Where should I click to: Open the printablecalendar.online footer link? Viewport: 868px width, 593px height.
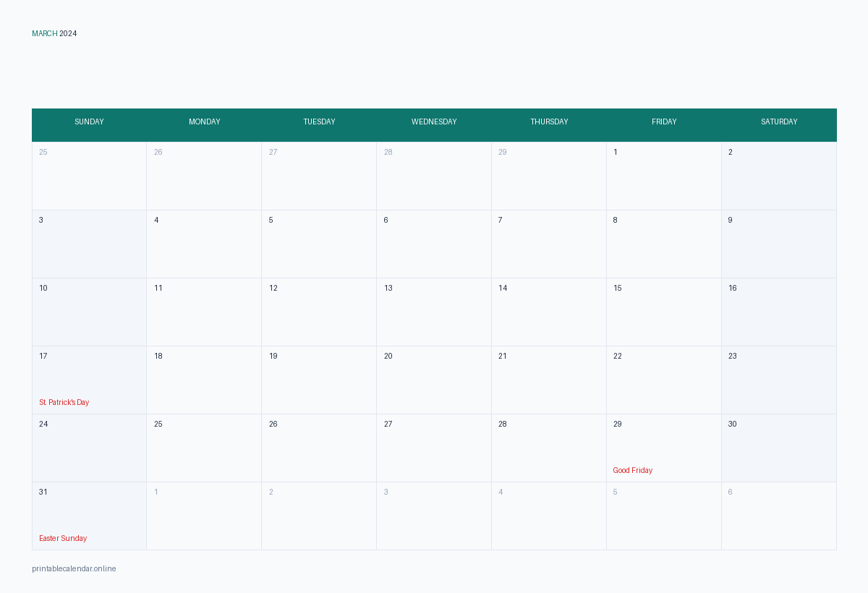(74, 568)
